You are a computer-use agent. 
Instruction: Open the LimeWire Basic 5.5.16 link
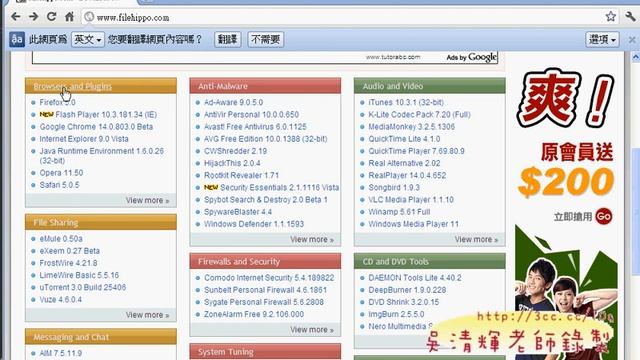79,275
